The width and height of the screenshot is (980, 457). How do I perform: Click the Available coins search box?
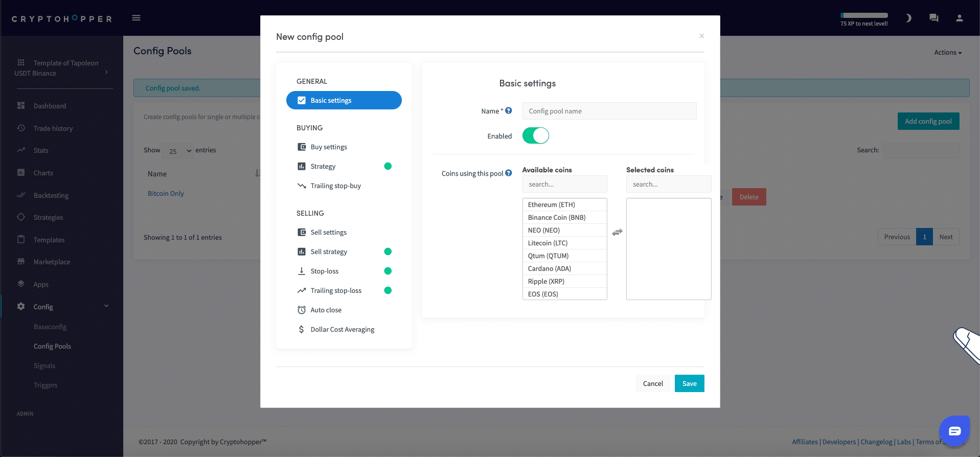coord(565,184)
